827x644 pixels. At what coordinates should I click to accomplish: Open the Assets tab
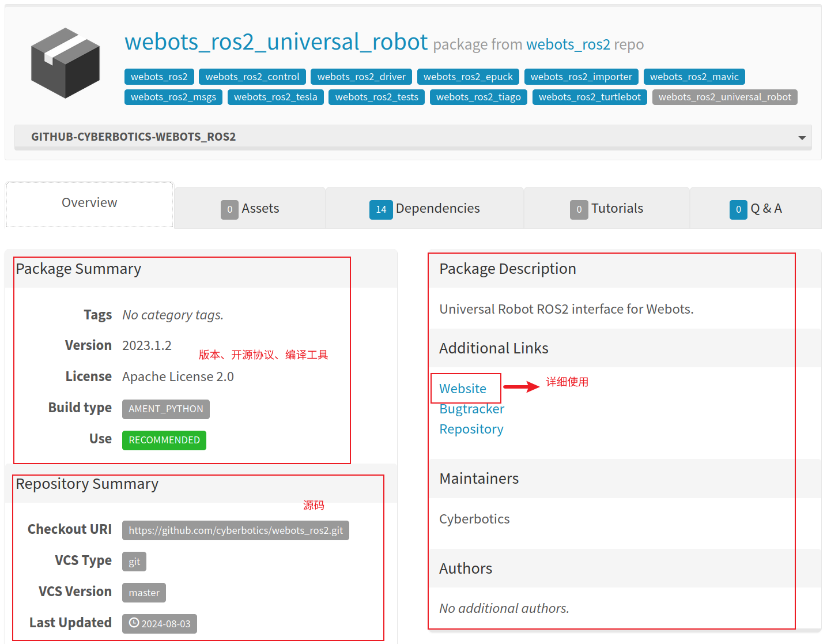pyautogui.click(x=250, y=208)
